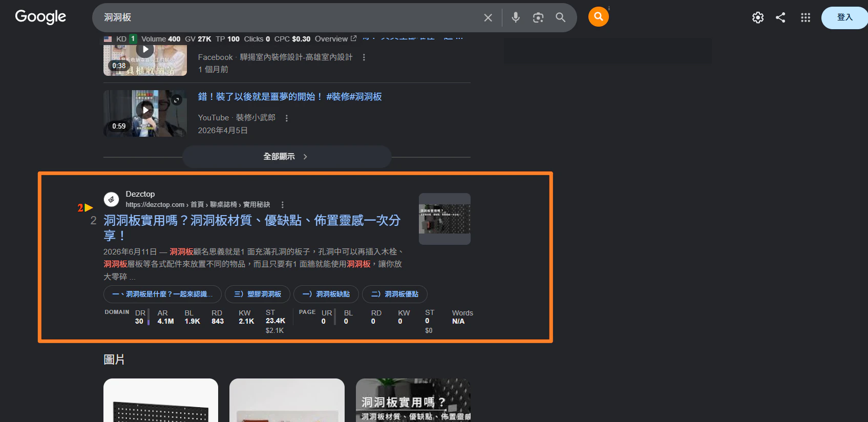This screenshot has height=422, width=868.
Task: Click the magnifier search icon
Action: pyautogui.click(x=561, y=17)
